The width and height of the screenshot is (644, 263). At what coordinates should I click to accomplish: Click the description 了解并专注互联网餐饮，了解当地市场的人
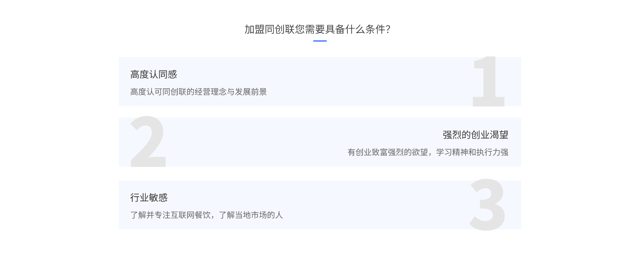tap(207, 215)
